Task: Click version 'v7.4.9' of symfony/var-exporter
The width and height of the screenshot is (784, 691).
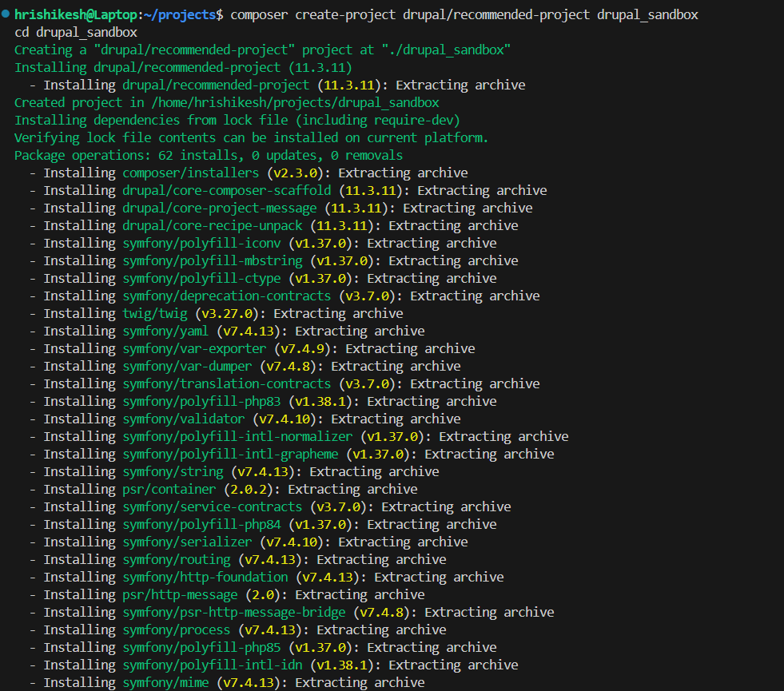Action: [303, 349]
